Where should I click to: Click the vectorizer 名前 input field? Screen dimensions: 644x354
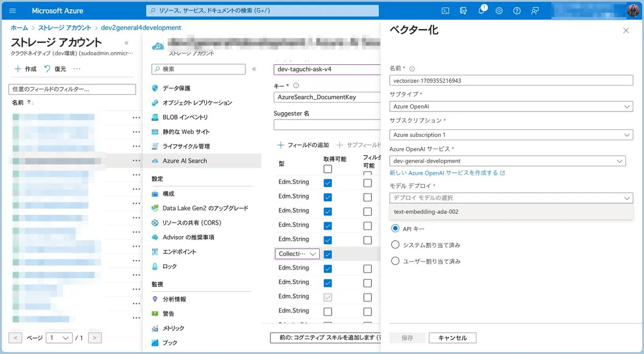point(511,80)
